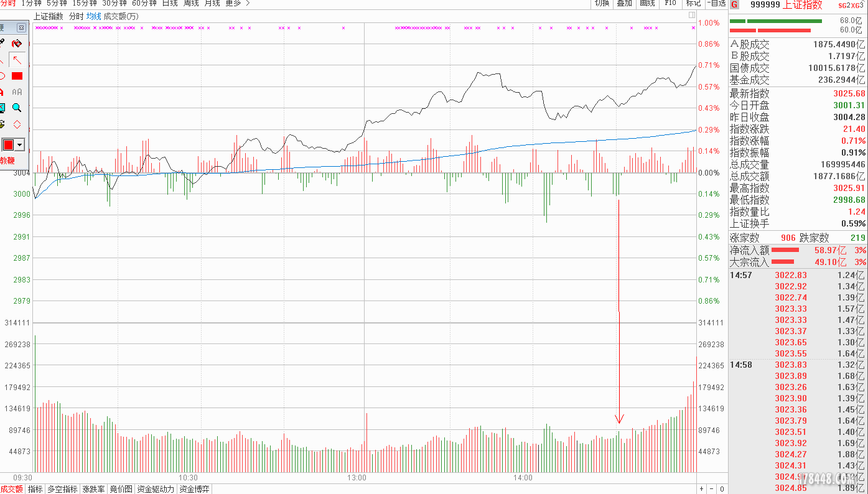
Task: Click the 最低指数 value 2998.68
Action: (849, 200)
